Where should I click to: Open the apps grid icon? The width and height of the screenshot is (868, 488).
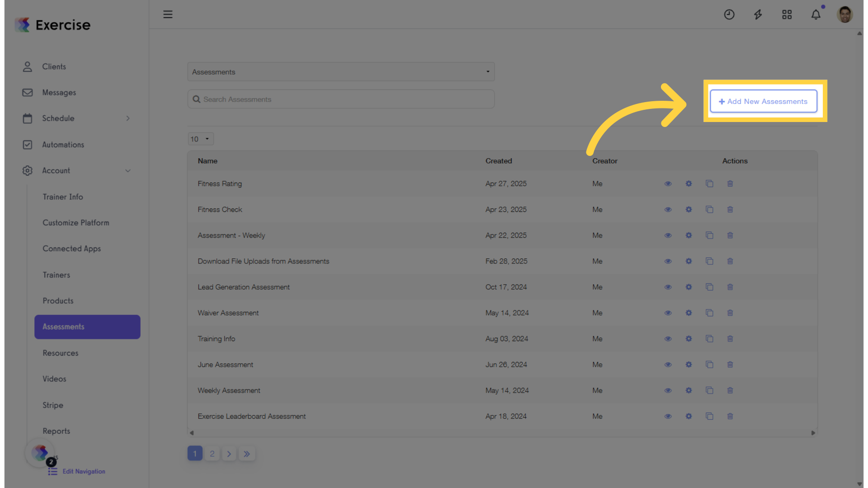coord(787,14)
